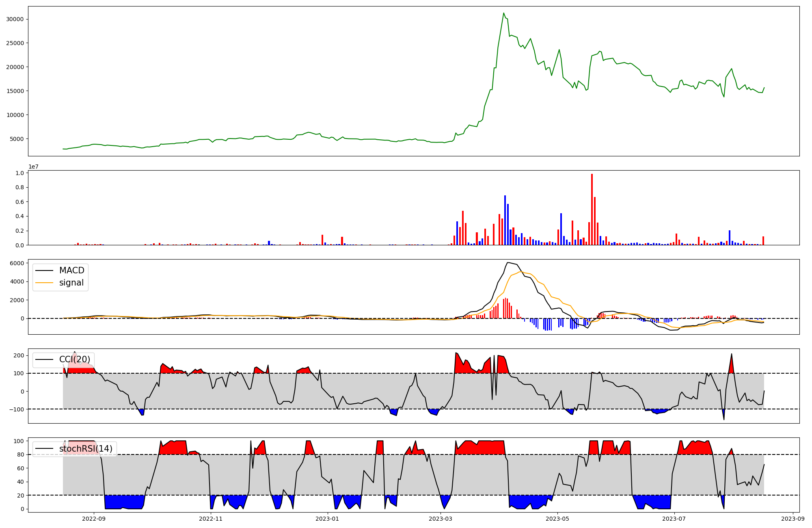812x528 pixels.
Task: Click the 2022-09 date tick label
Action: point(94,519)
